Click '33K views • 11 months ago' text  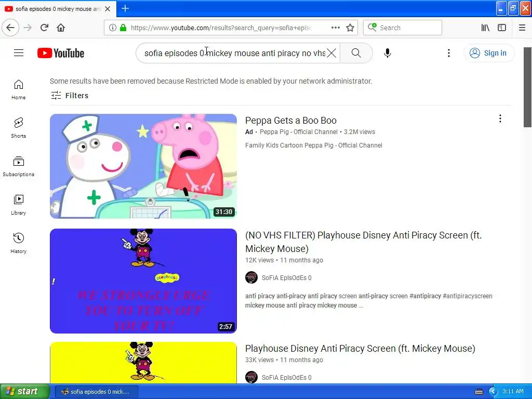click(284, 360)
